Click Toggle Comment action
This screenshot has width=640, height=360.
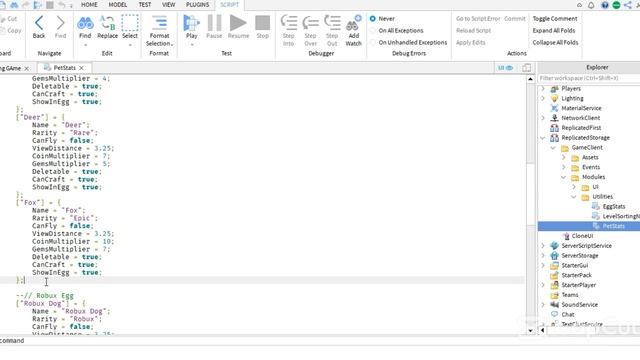[555, 19]
